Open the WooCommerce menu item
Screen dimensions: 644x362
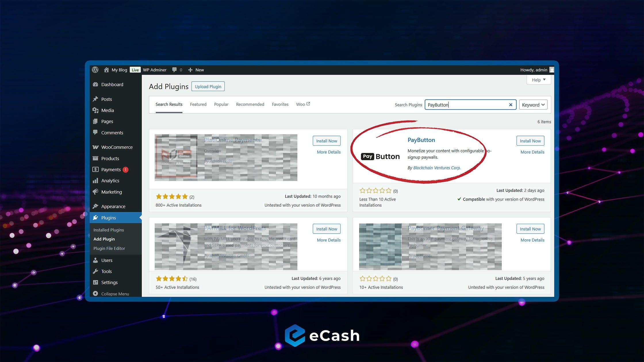pos(117,147)
